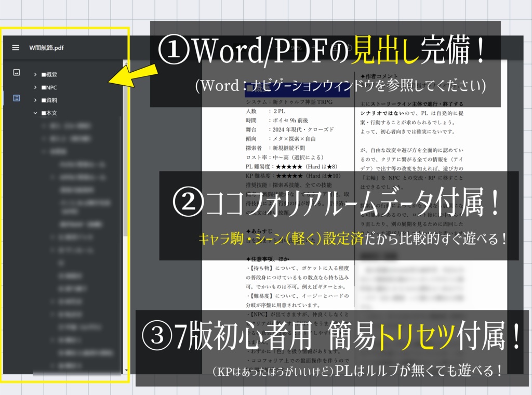Select the ■本文 heading entry

[51, 113]
